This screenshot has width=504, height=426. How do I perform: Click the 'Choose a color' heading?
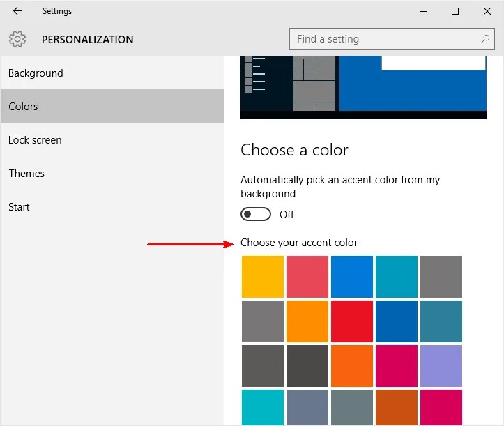[x=294, y=150]
